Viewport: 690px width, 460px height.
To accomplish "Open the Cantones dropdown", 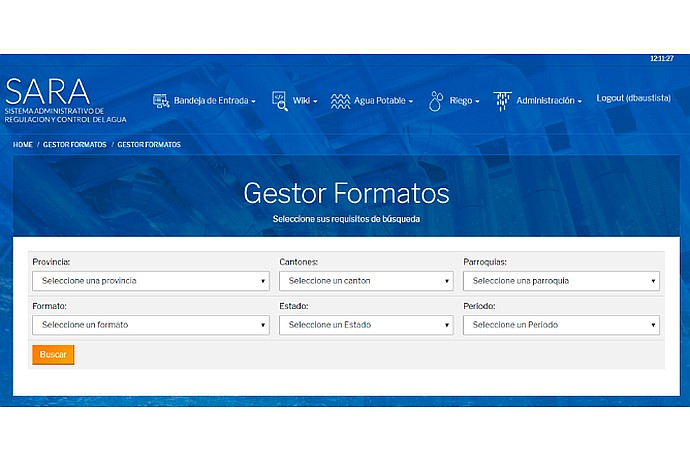I will point(366,281).
